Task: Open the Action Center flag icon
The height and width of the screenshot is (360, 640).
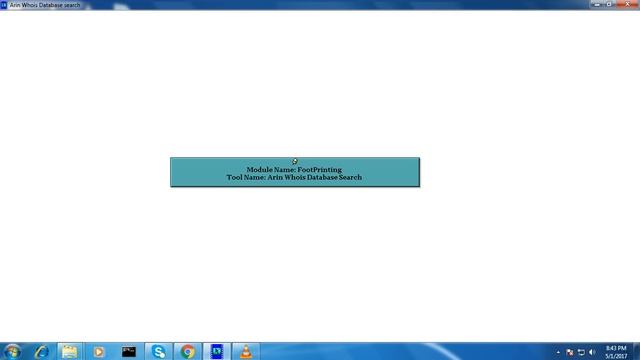Action: [x=570, y=352]
